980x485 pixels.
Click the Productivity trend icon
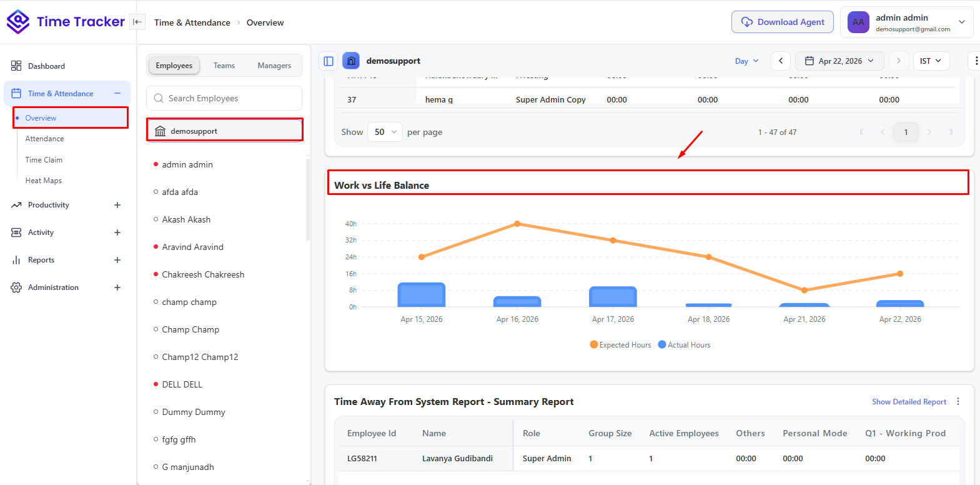click(16, 205)
